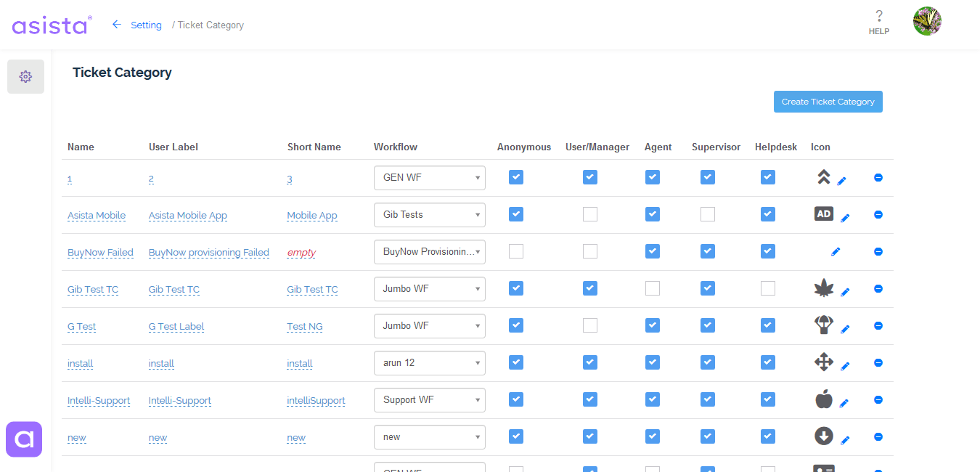The image size is (980, 472).
Task: Edit icon pencil for BuyNow Failed row
Action: tap(836, 251)
